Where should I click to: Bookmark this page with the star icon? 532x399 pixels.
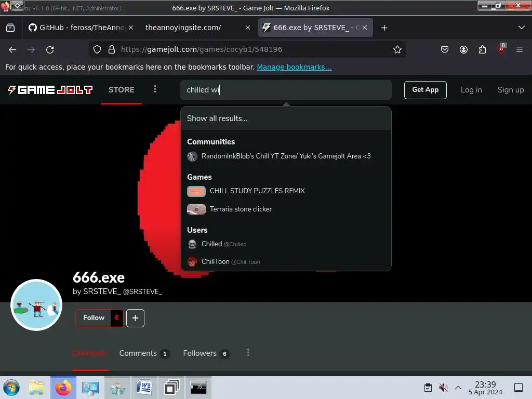[397, 49]
